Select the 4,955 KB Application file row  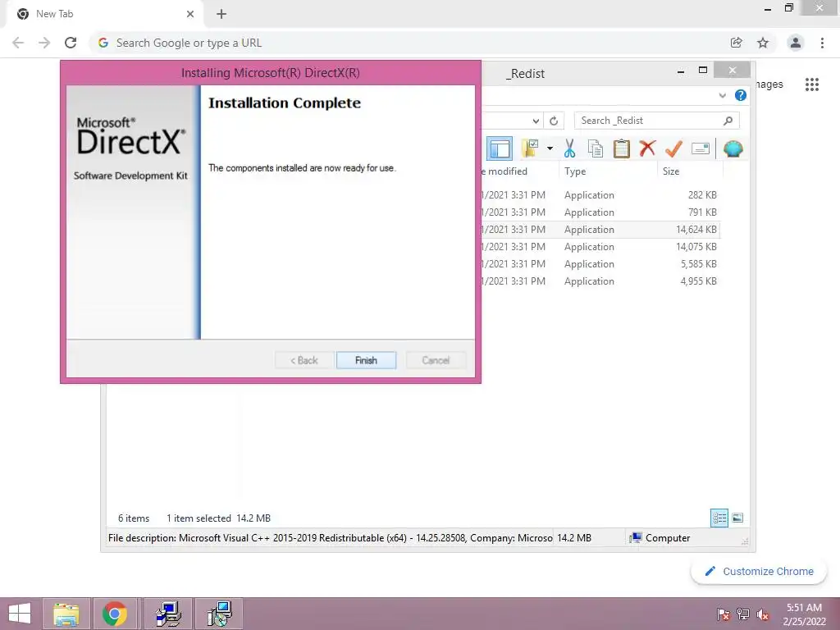point(600,281)
